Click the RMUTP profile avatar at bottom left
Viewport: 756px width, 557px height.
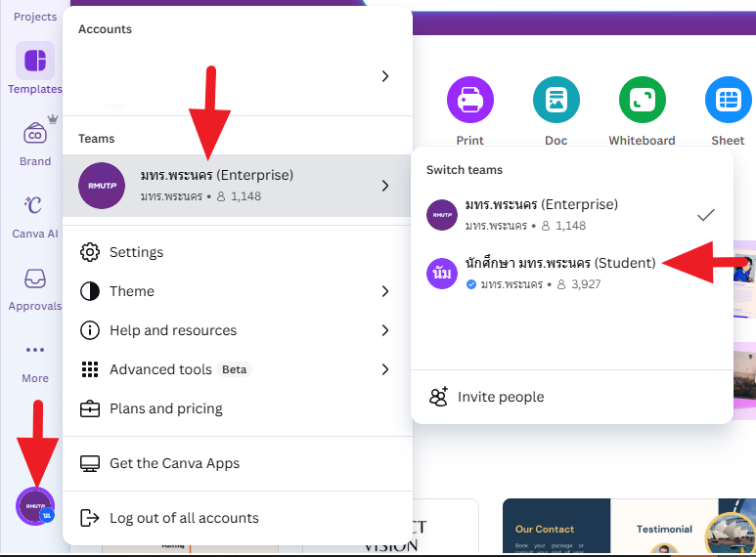click(35, 505)
